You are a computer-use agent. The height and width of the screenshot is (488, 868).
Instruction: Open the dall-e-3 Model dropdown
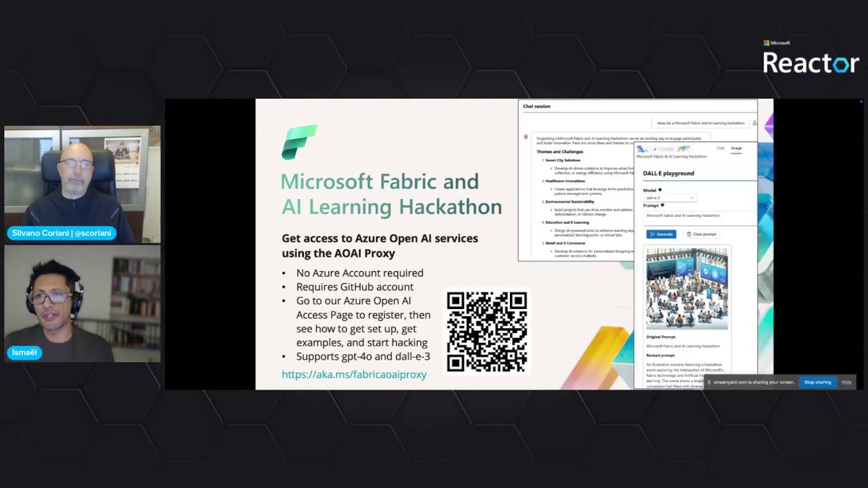point(670,198)
